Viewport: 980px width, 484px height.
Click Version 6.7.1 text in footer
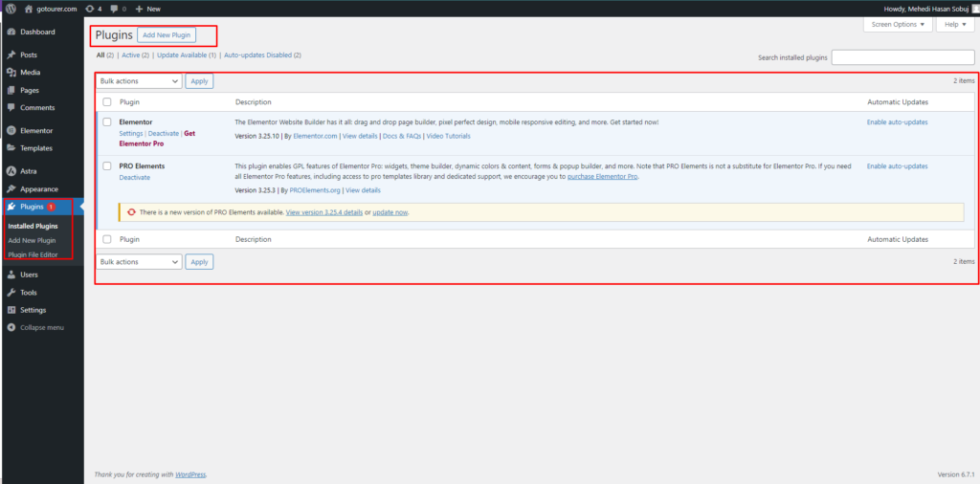point(956,474)
